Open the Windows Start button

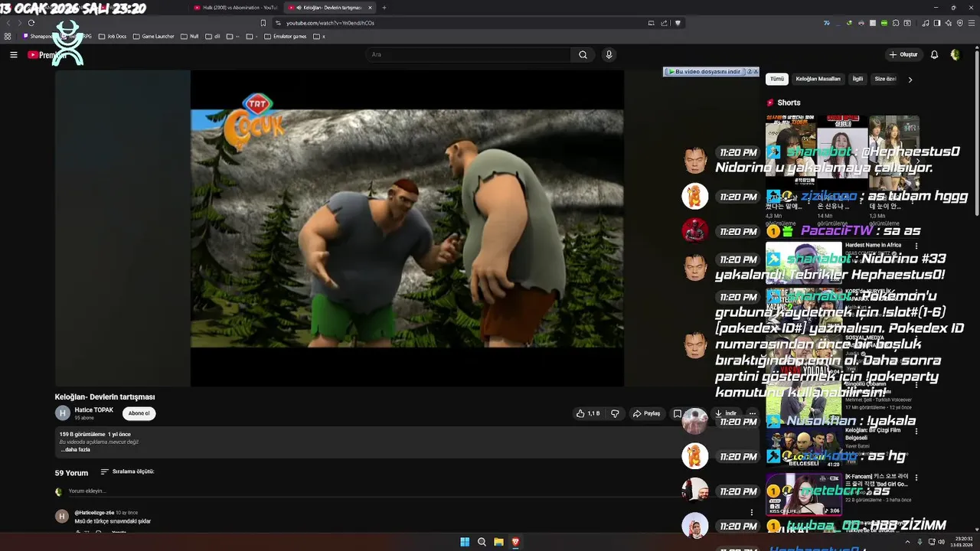[x=465, y=542]
